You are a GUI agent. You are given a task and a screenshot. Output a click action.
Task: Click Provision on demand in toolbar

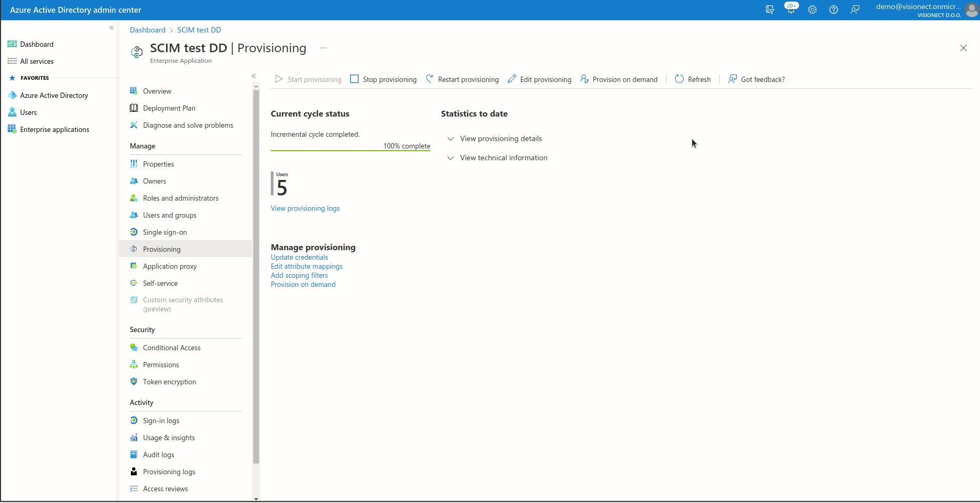coord(619,79)
